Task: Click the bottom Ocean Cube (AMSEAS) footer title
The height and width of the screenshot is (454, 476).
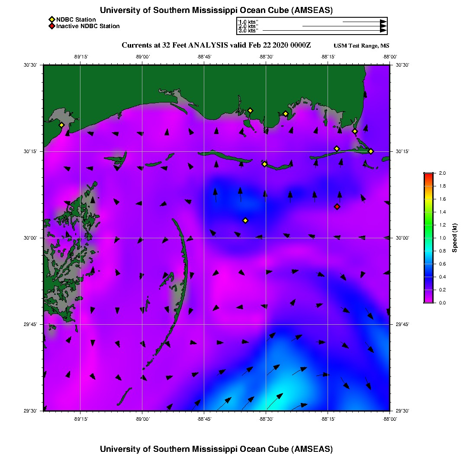Action: click(x=216, y=449)
